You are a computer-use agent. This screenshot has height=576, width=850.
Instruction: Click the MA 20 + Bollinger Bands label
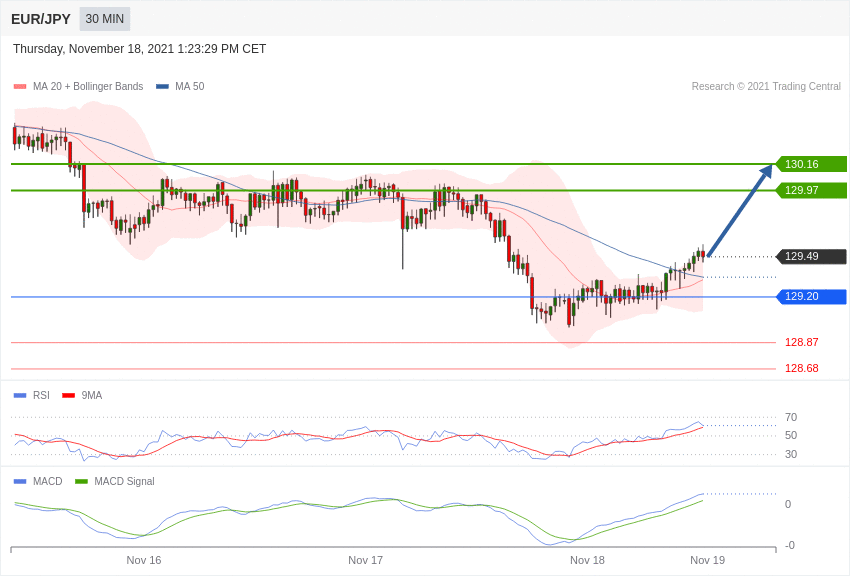88,86
